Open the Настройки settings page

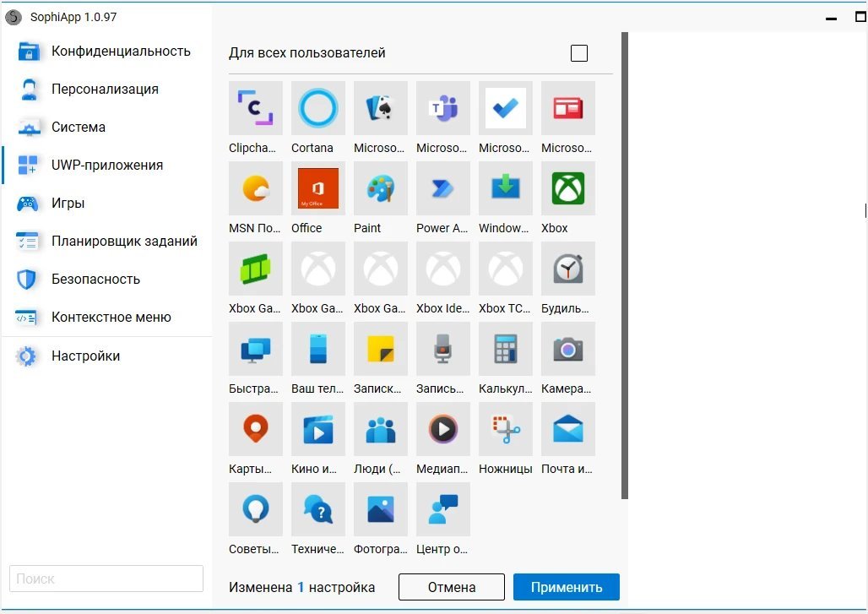[85, 356]
